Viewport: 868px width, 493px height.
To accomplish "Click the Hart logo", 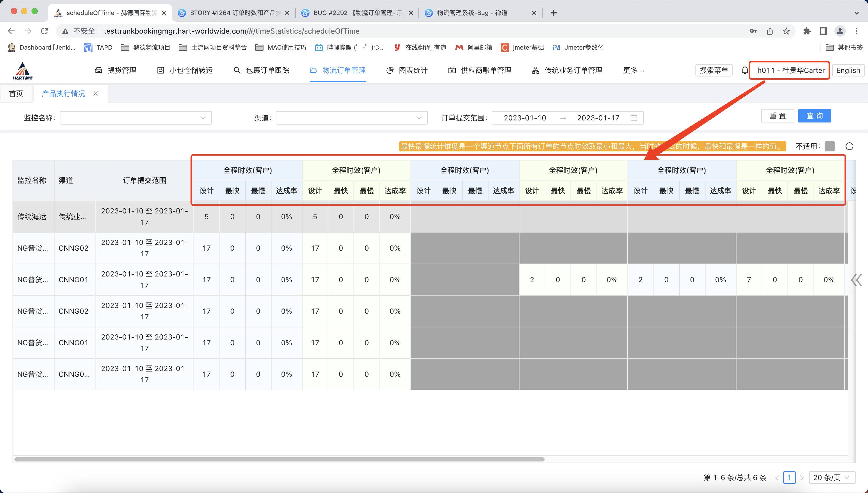I will pos(23,71).
